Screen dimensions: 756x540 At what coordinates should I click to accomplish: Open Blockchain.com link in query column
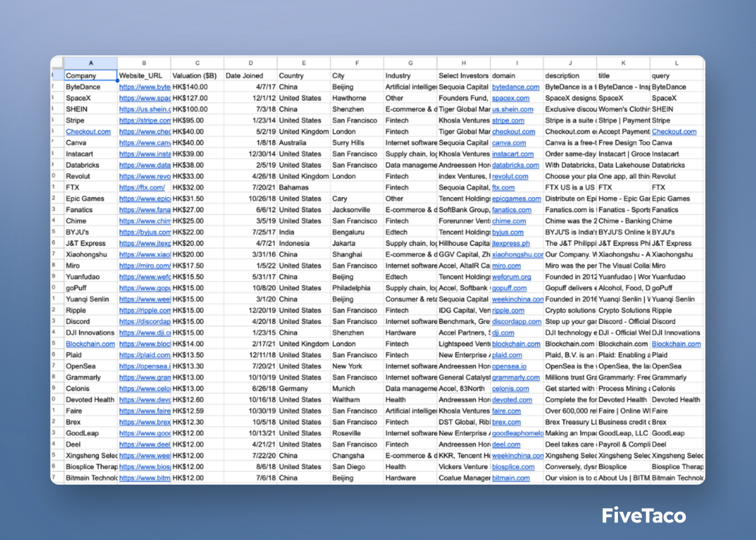click(676, 344)
